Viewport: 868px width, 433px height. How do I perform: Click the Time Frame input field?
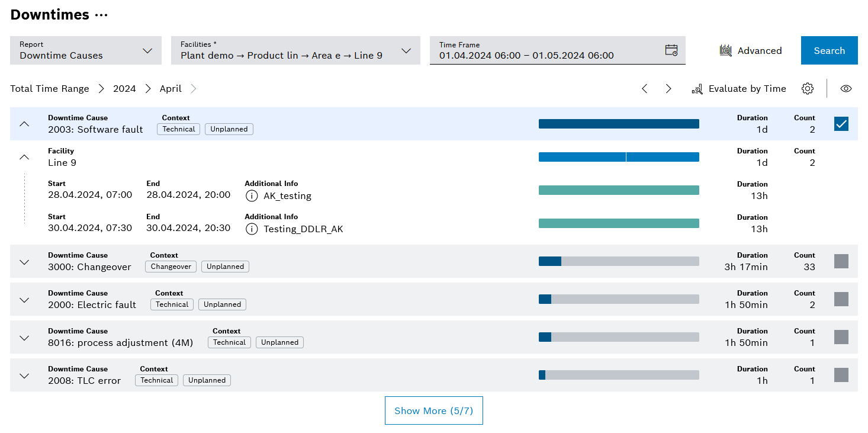pyautogui.click(x=557, y=50)
